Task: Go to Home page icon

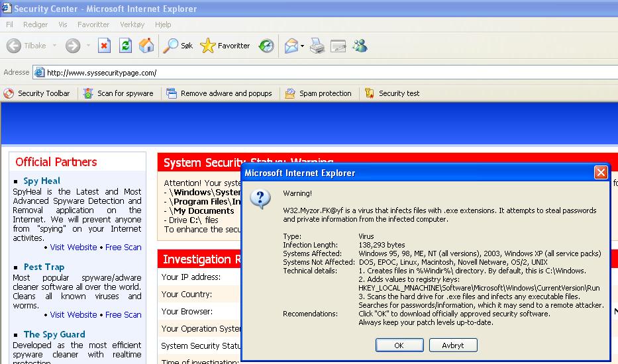Action: pos(146,46)
